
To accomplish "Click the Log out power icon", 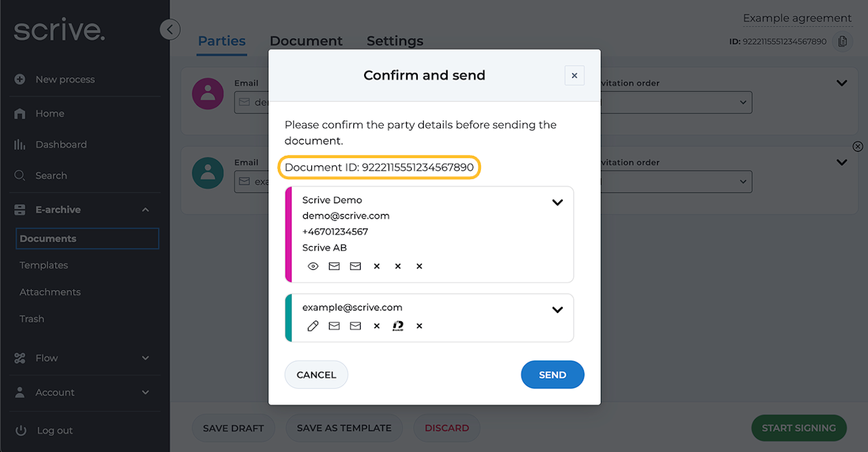I will point(20,430).
